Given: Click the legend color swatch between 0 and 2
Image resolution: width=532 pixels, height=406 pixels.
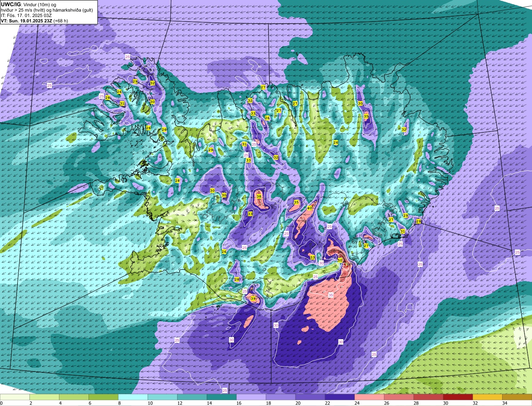Looking at the screenshot, I should [15, 397].
